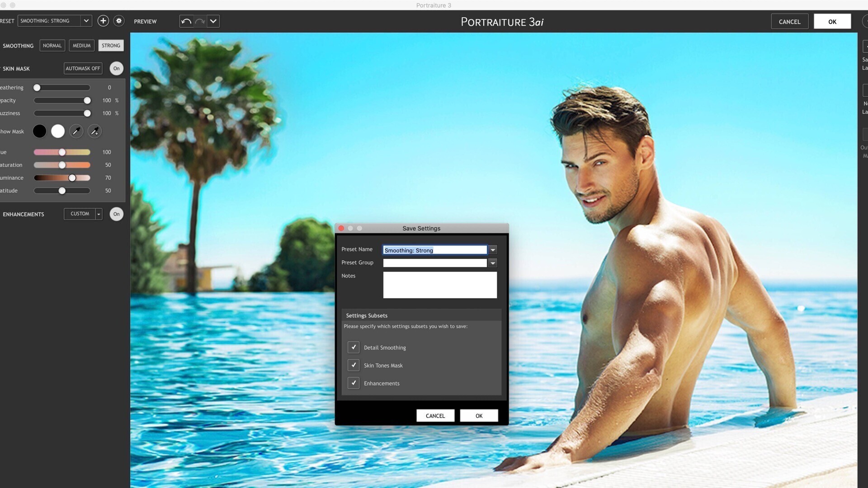This screenshot has height=488, width=868.
Task: Select the Normal smoothing option
Action: click(52, 46)
